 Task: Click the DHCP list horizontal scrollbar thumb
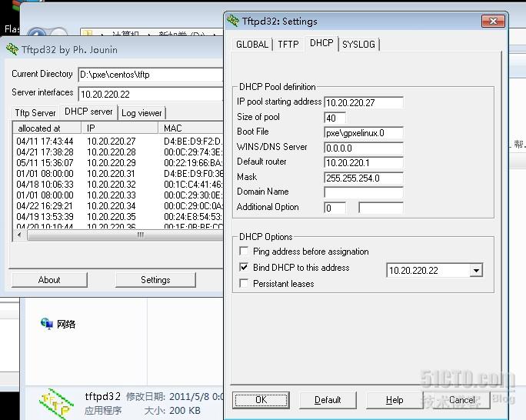point(126,235)
